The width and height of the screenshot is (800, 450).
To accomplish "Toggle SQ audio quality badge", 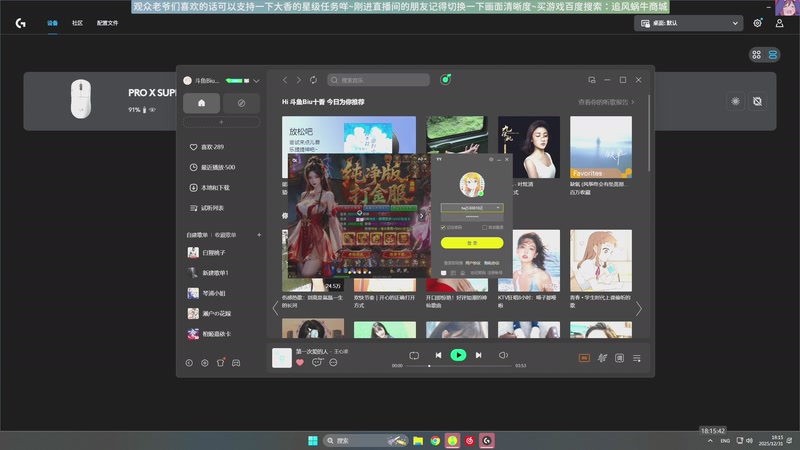I will pyautogui.click(x=584, y=358).
